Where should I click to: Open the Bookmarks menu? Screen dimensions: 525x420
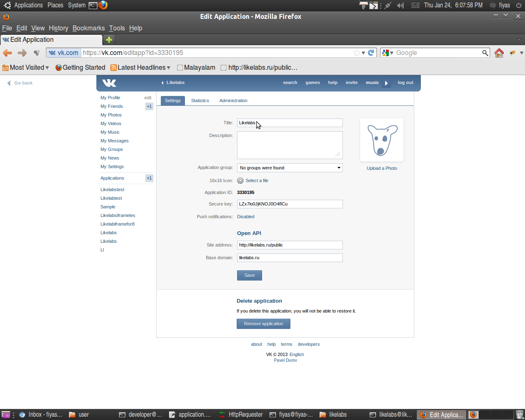click(89, 28)
